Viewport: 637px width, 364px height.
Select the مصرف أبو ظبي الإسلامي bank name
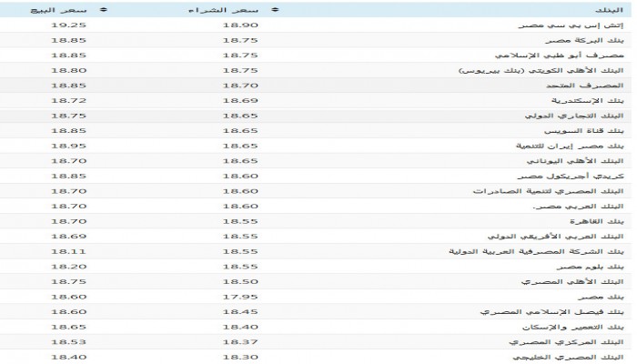pos(559,56)
